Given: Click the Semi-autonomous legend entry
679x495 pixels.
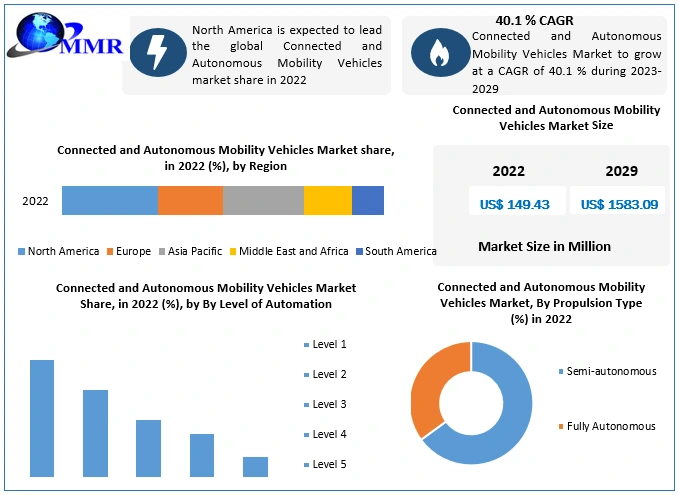Looking at the screenshot, I should click(605, 371).
